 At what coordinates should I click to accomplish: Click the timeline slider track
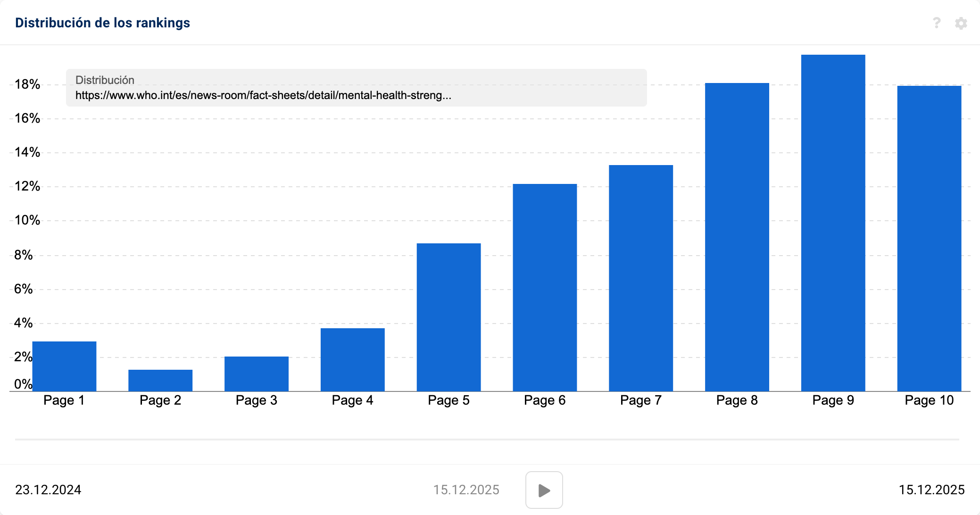[487, 439]
